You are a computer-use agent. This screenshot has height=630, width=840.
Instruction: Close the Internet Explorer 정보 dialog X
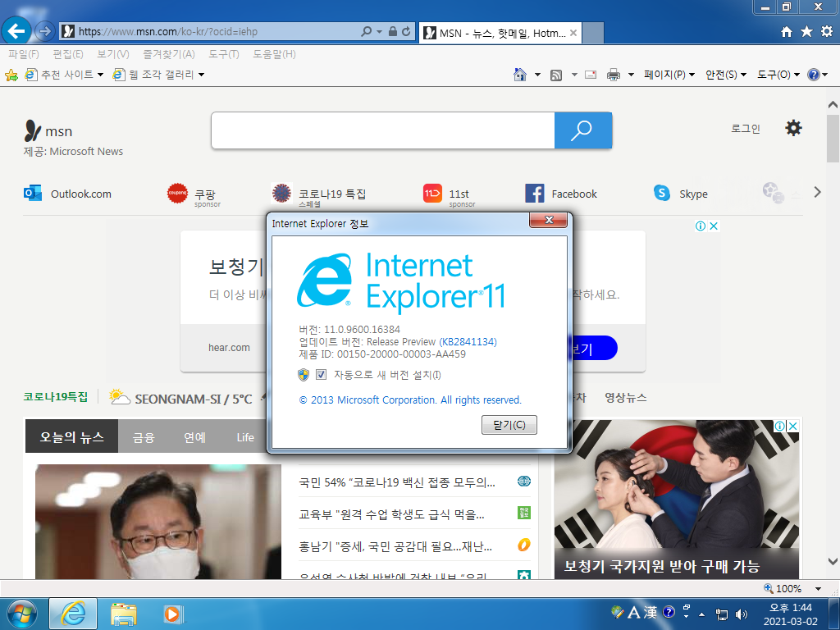click(548, 220)
